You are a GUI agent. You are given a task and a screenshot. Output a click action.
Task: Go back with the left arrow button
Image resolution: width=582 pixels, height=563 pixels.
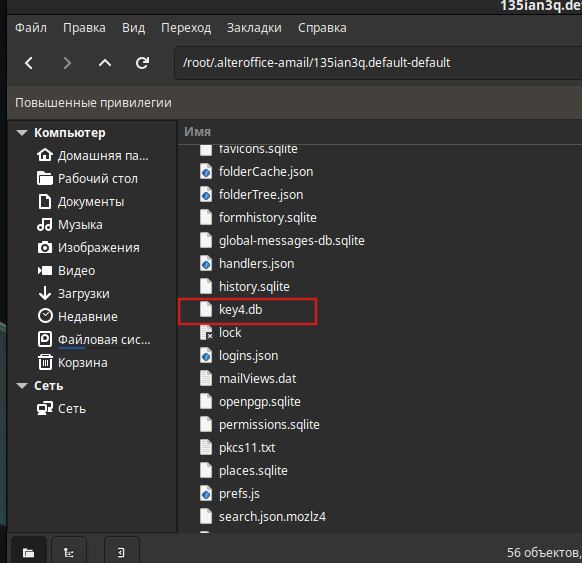click(x=29, y=63)
